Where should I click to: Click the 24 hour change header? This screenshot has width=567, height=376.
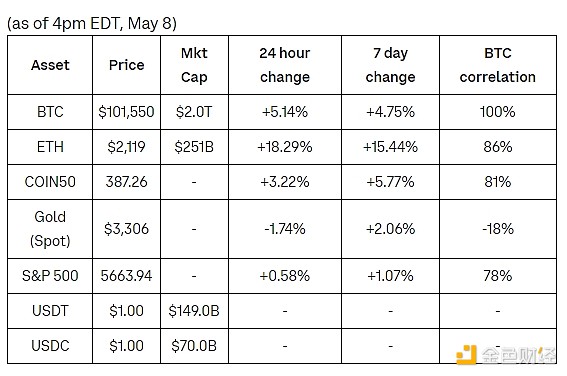pos(285,65)
